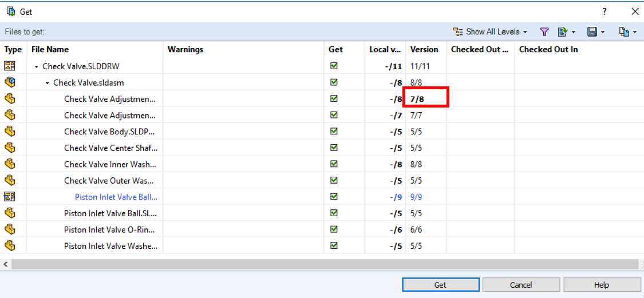This screenshot has height=298, width=644.
Task: Uncheck Get for Check Valve.sldasm
Action: tap(334, 82)
